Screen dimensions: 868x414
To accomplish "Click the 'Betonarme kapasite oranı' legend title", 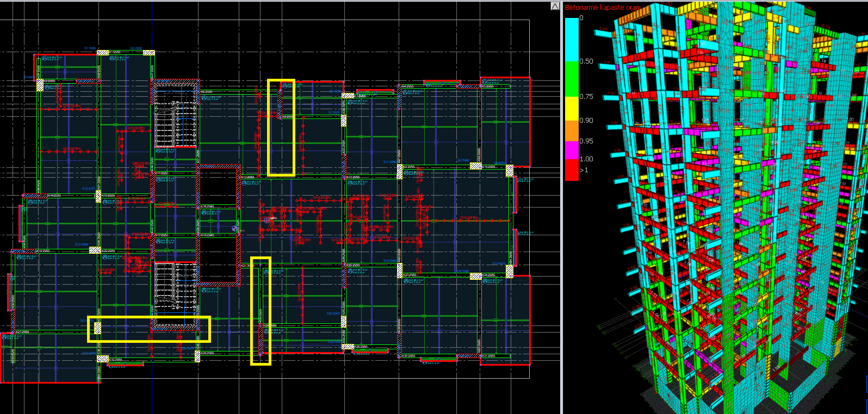I will click(x=603, y=8).
